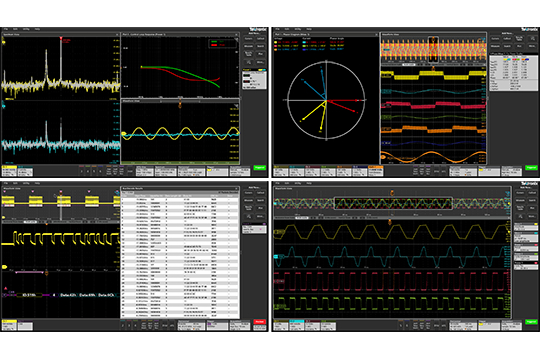Open the power measurement results badge in the phasor screen
540x360 pixels.
pyautogui.click(x=514, y=72)
